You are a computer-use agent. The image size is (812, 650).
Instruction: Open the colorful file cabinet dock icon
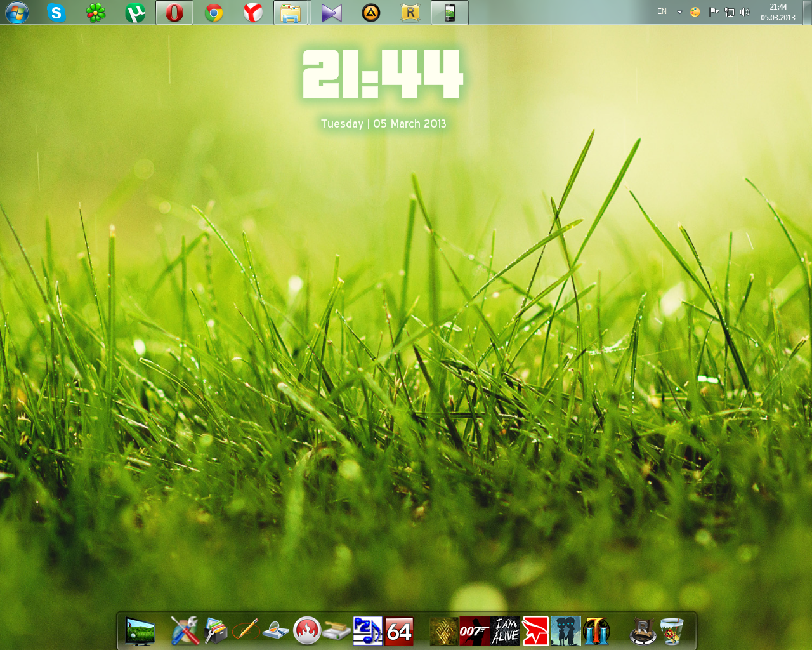coord(216,632)
